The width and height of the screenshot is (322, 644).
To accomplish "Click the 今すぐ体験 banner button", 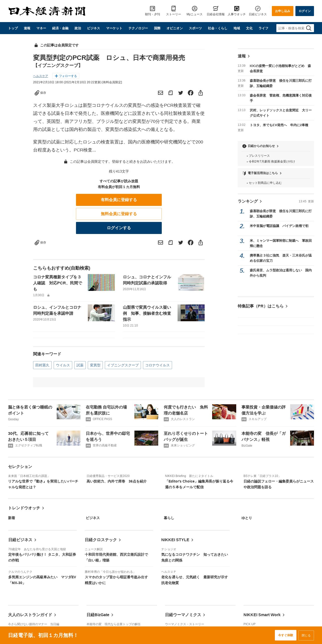I will [x=286, y=635].
